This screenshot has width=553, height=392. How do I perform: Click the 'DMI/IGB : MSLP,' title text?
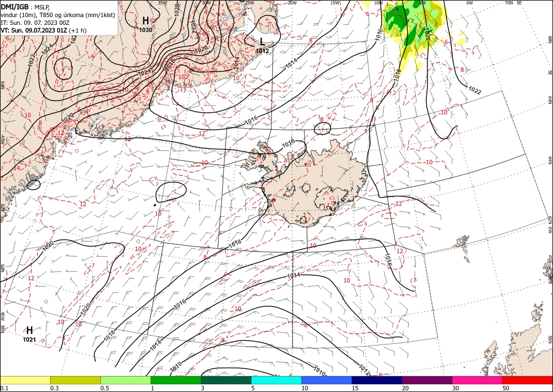(25, 7)
